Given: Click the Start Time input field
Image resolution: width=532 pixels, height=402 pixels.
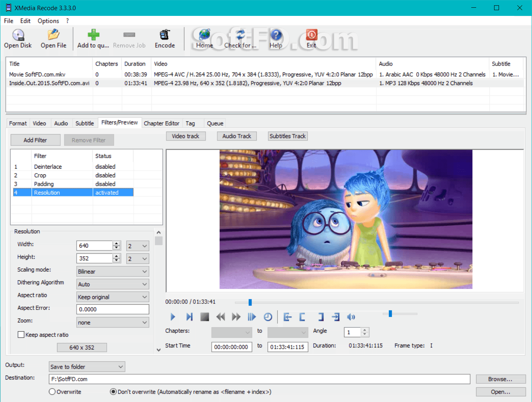Looking at the screenshot, I should 232,347.
